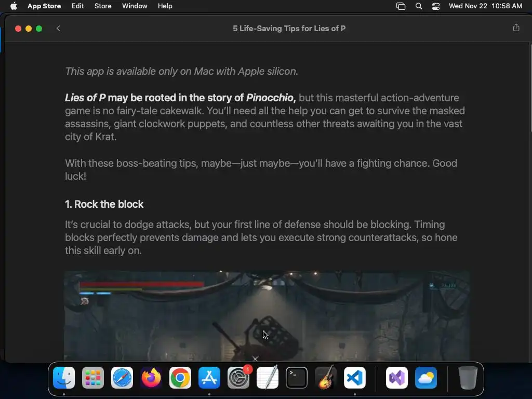Launch Firefox from the Dock
532x399 pixels.
(151, 378)
